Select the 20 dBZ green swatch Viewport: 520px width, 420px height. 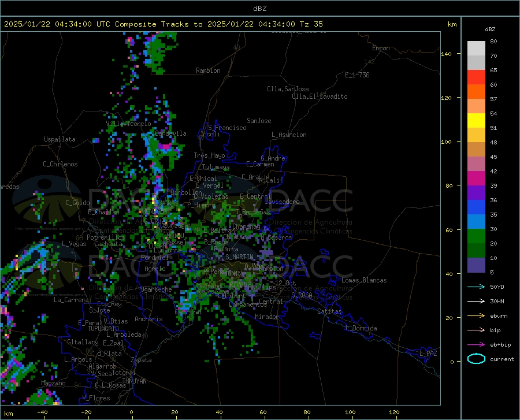pos(476,236)
